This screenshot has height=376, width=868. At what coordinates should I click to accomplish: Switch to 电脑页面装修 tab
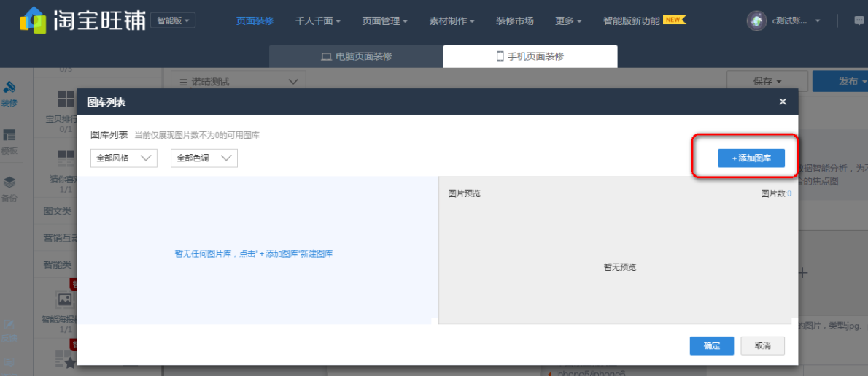pos(356,56)
